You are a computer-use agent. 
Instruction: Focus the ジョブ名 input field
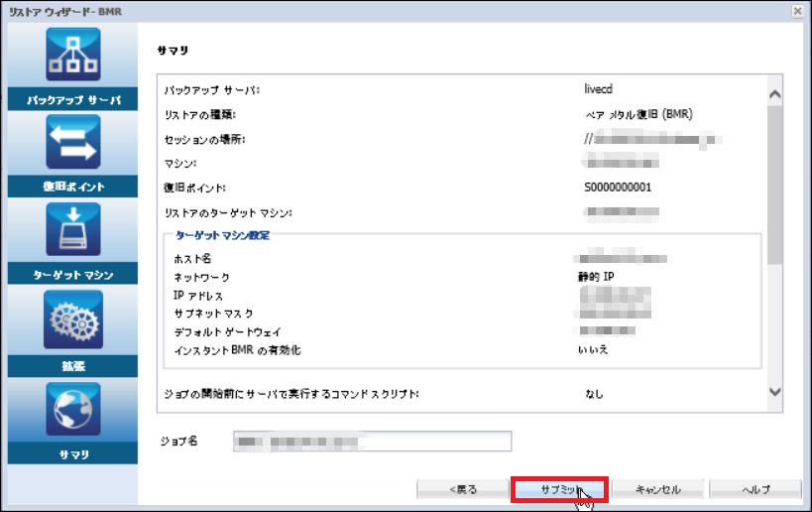[373, 441]
